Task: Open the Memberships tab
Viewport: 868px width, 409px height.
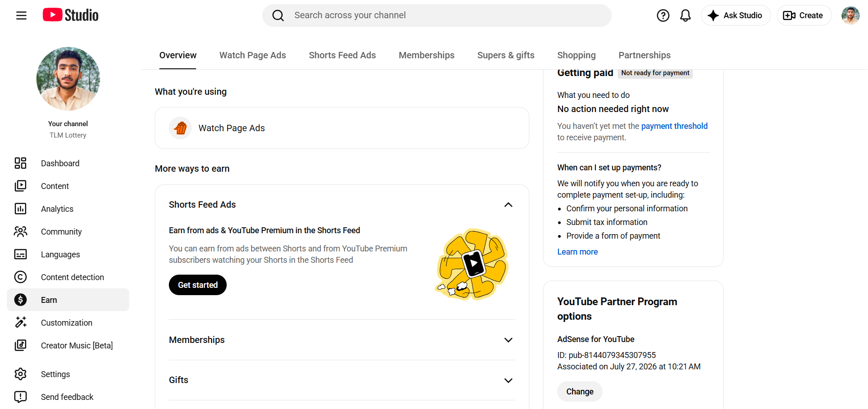Action: point(426,55)
